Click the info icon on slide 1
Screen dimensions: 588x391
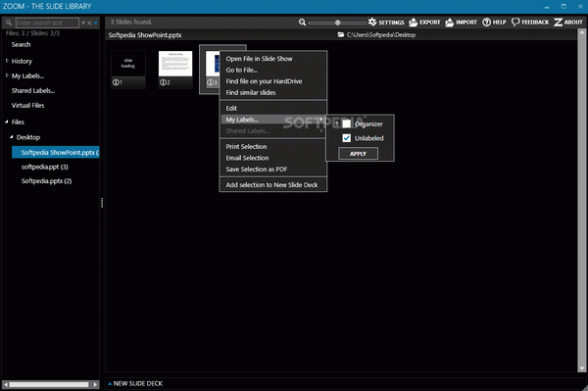tap(116, 82)
